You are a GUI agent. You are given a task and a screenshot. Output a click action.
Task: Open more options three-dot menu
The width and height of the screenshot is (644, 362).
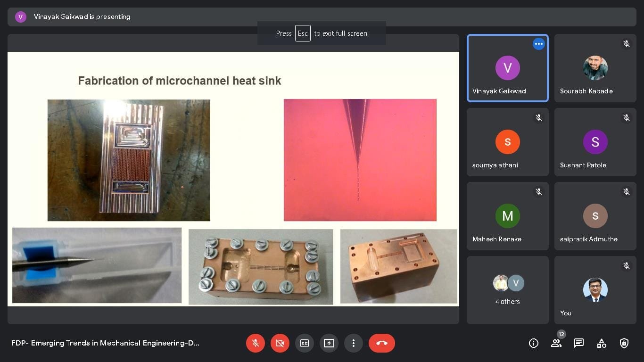[354, 343]
